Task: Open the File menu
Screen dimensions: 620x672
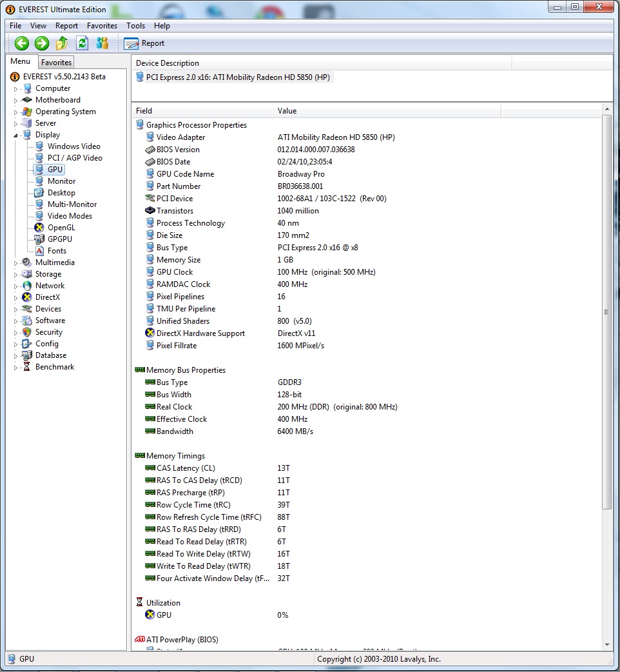Action: coord(15,26)
